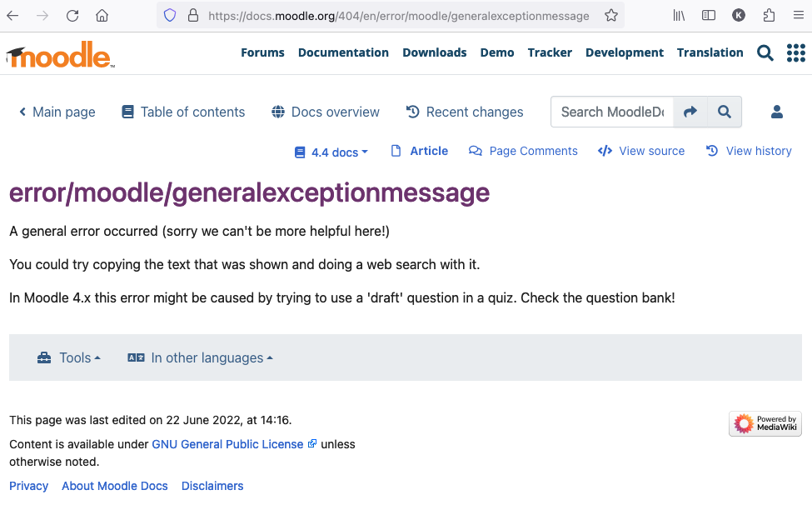Open the browser home page icon
The height and width of the screenshot is (505, 812).
click(102, 16)
